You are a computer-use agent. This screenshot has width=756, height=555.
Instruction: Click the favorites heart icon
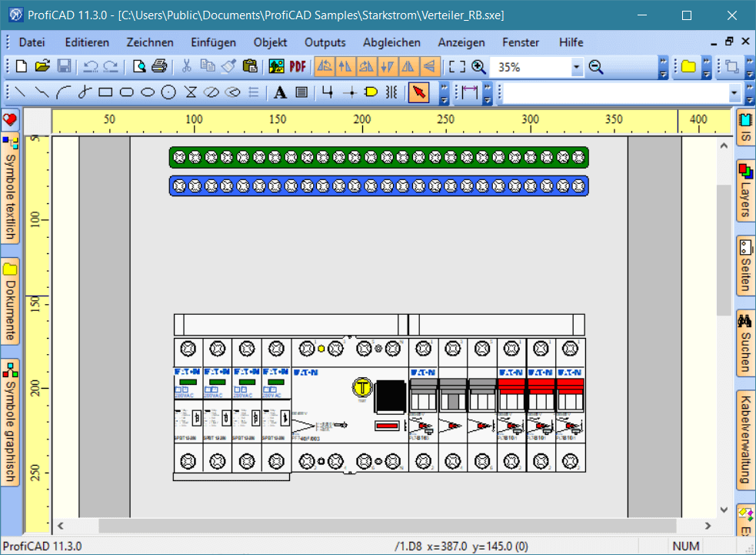pyautogui.click(x=10, y=119)
